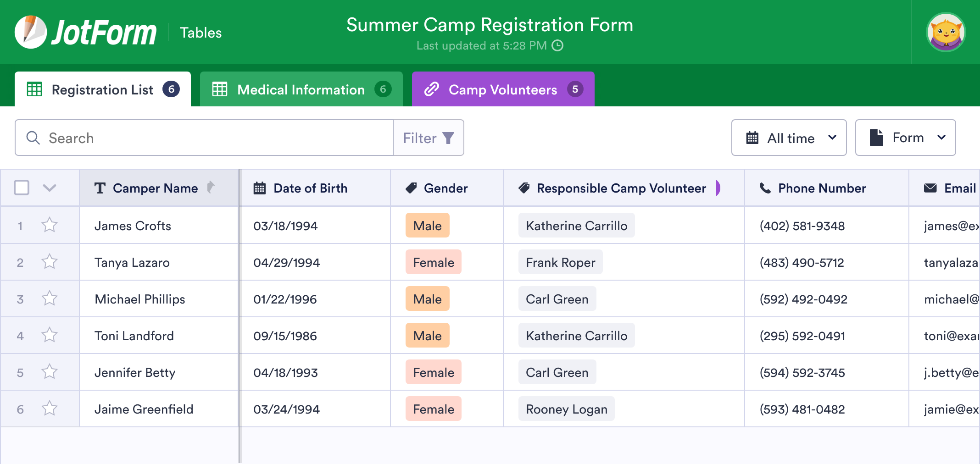The height and width of the screenshot is (464, 980).
Task: Expand the Form view dropdown
Action: [x=905, y=138]
